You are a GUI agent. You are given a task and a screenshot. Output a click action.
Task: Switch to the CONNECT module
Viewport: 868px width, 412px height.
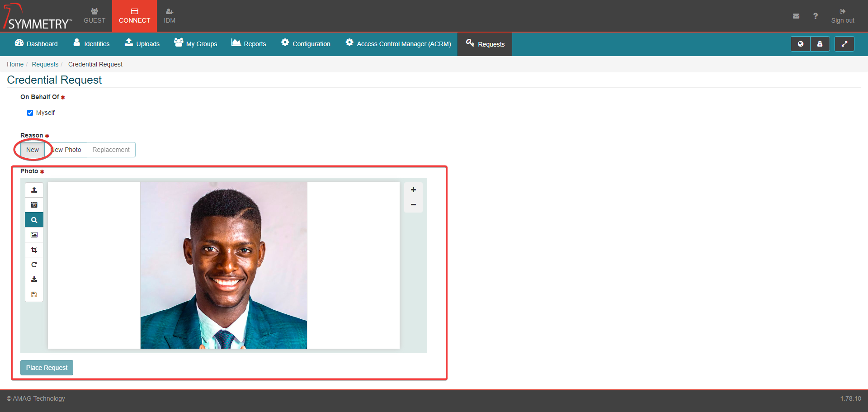pyautogui.click(x=134, y=16)
